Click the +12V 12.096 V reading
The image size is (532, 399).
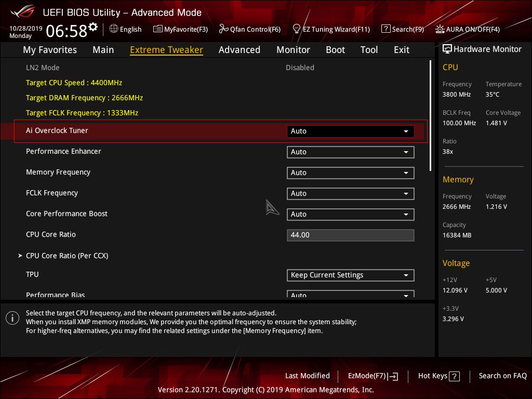coord(455,290)
